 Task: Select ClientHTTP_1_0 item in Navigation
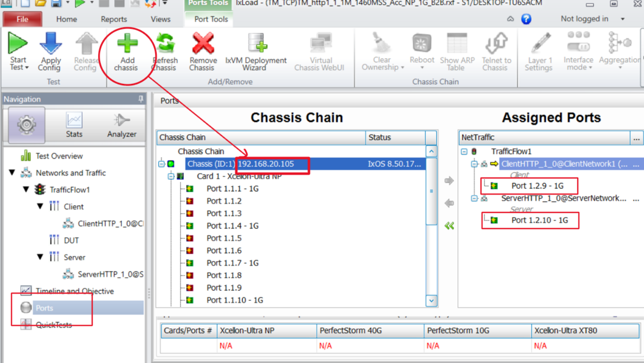[111, 223]
